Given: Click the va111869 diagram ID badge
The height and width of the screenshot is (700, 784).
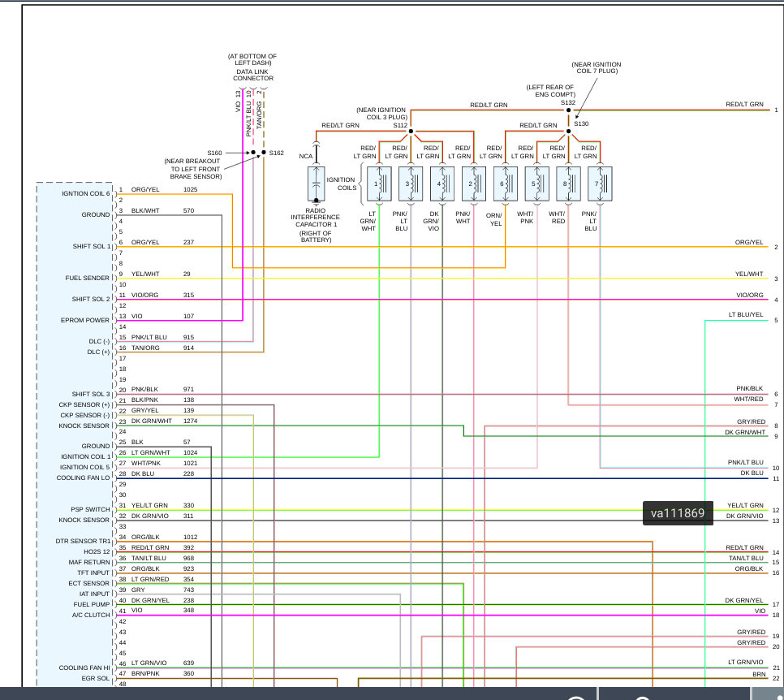Looking at the screenshot, I should (x=678, y=513).
